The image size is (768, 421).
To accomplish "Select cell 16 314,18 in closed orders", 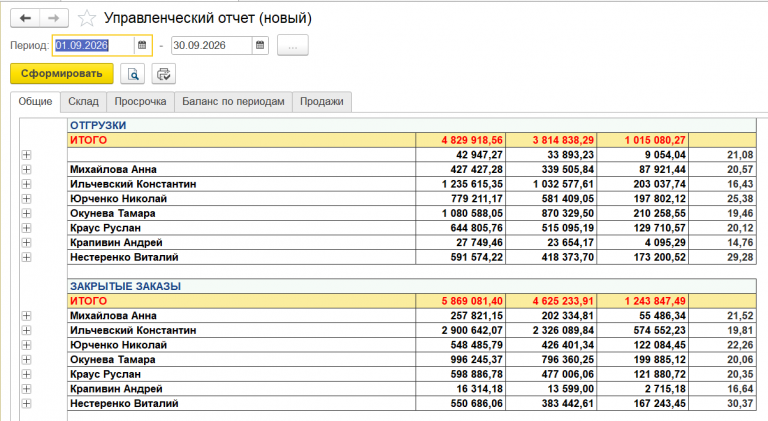I will [460, 389].
